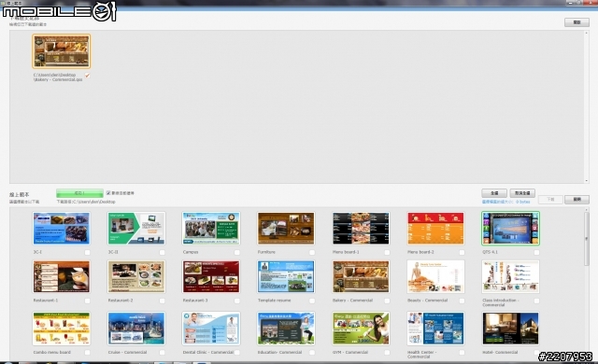Click the green download progress bar
Viewport: 598px width, 364px height.
click(79, 193)
